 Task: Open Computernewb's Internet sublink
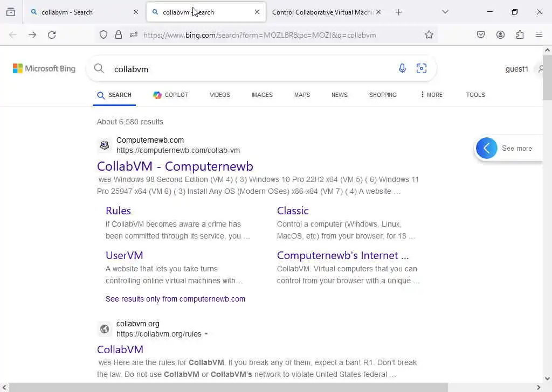coord(342,255)
